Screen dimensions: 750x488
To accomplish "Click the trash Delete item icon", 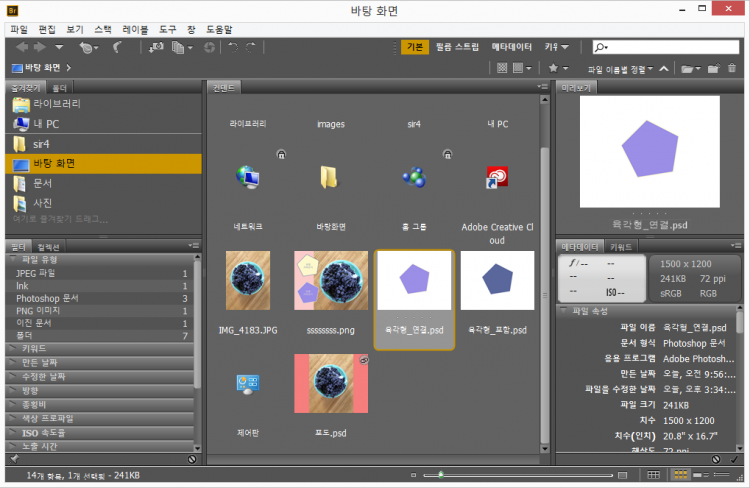I will pos(733,68).
